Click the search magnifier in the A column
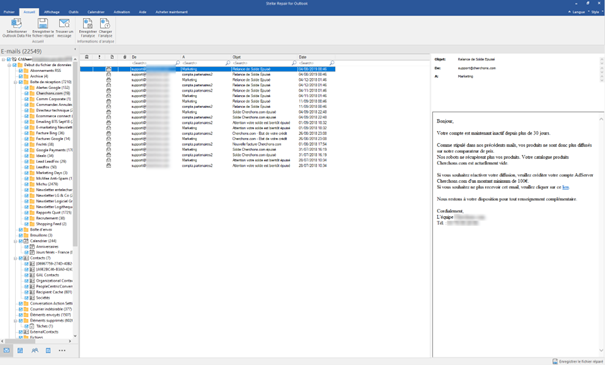The image size is (605, 365). tap(228, 63)
